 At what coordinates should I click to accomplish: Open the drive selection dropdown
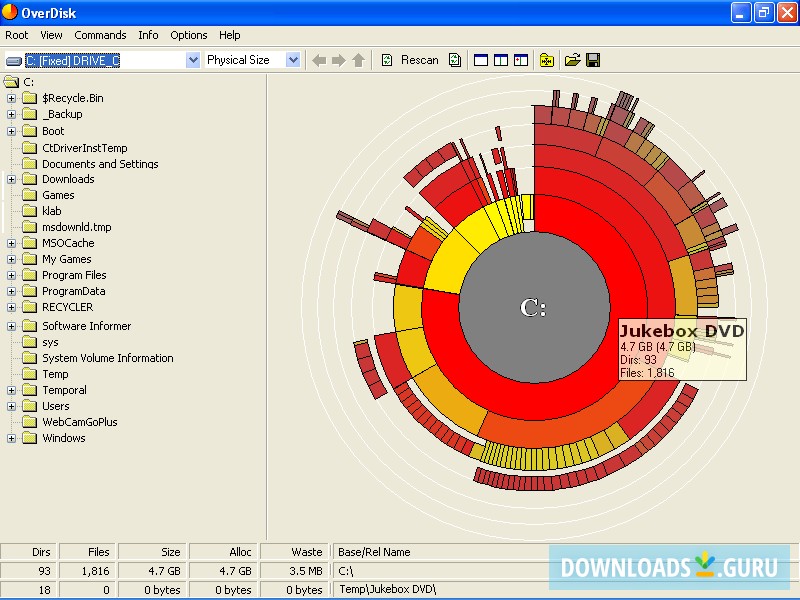(x=192, y=59)
